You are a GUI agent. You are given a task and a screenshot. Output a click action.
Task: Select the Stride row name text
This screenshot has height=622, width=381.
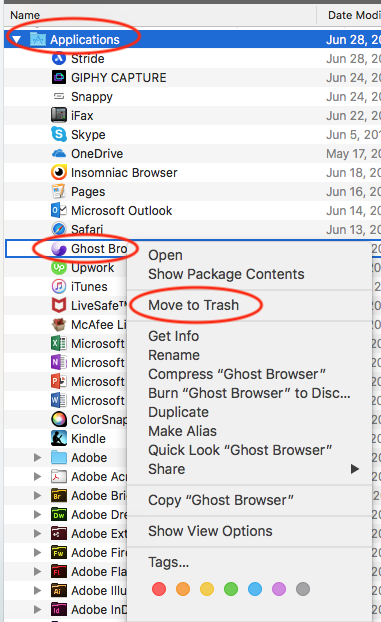(88, 59)
